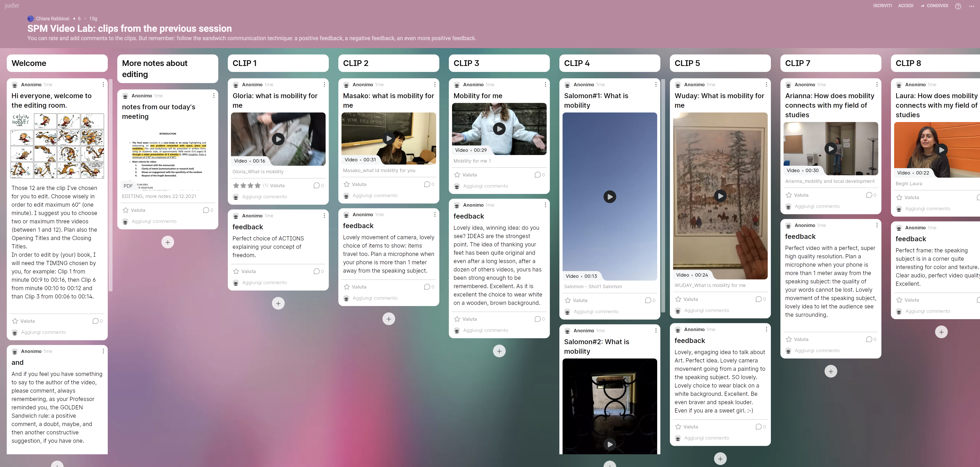Screen dimensions: 980x467
Task: Add a new post under CLIP 1
Action: click(x=278, y=303)
